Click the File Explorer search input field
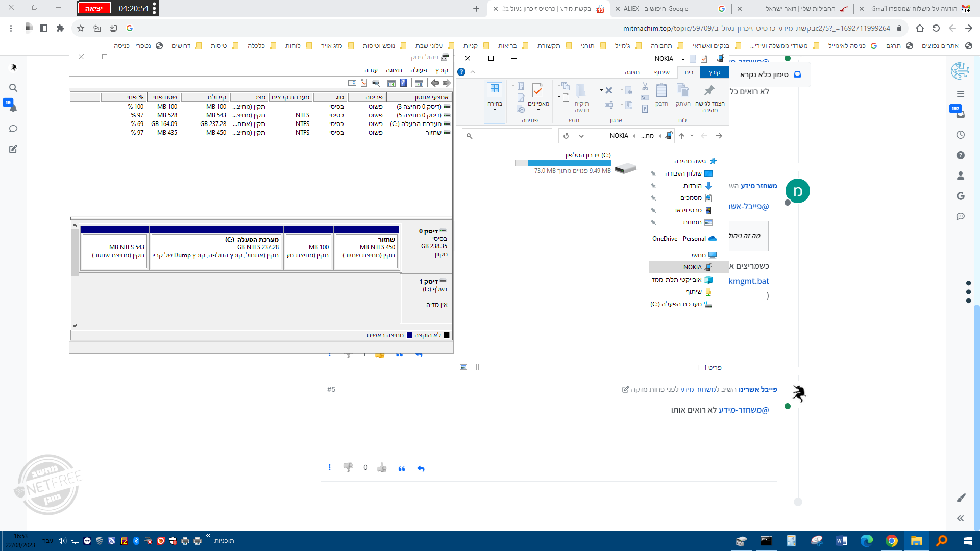 [507, 136]
